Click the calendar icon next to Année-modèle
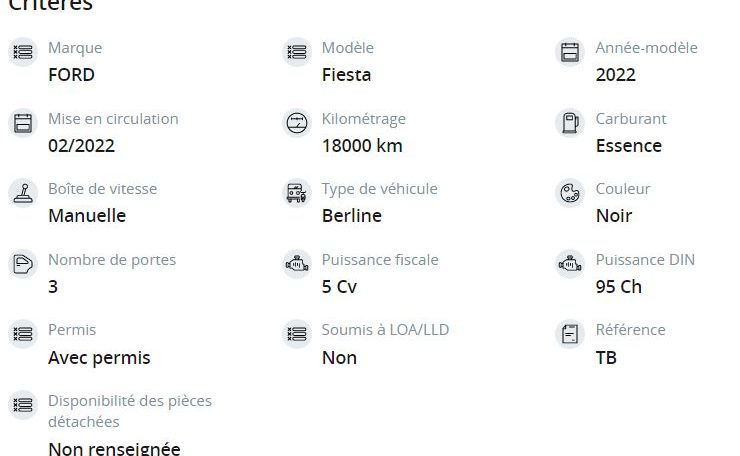 tap(570, 52)
